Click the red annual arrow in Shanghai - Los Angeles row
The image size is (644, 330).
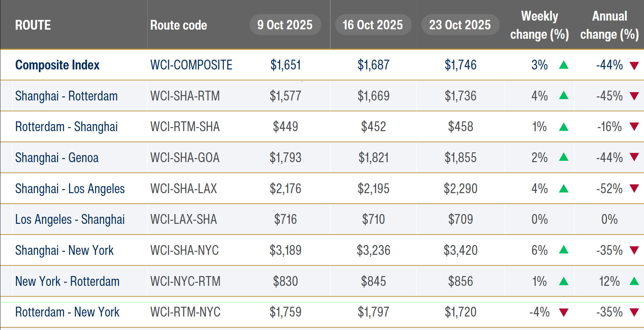(634, 188)
